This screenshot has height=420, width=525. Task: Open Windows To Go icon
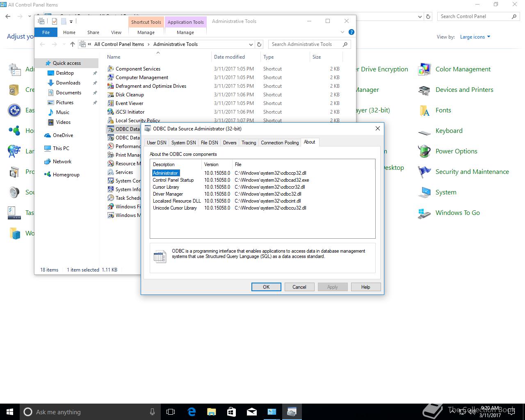(x=425, y=213)
